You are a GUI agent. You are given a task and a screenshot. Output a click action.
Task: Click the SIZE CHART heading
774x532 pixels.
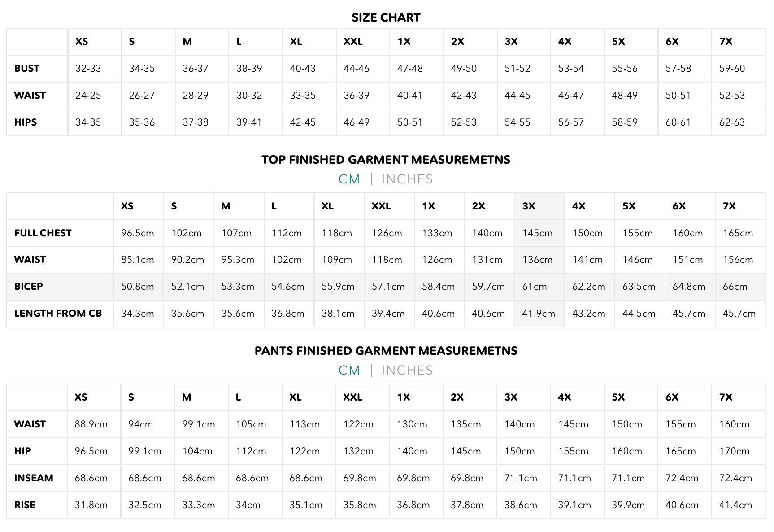point(386,17)
